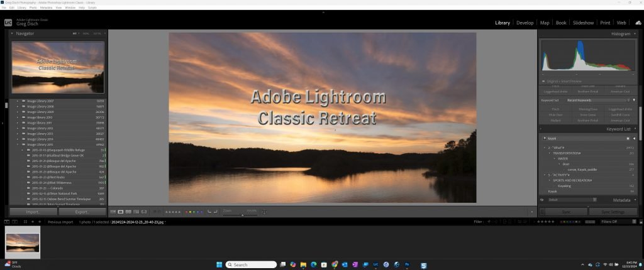Open the Book module
The height and width of the screenshot is (270, 644).
[x=561, y=23]
